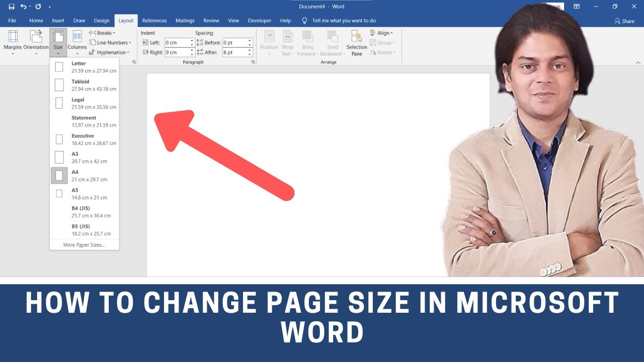
Task: Open the Align dropdown
Action: pyautogui.click(x=381, y=33)
